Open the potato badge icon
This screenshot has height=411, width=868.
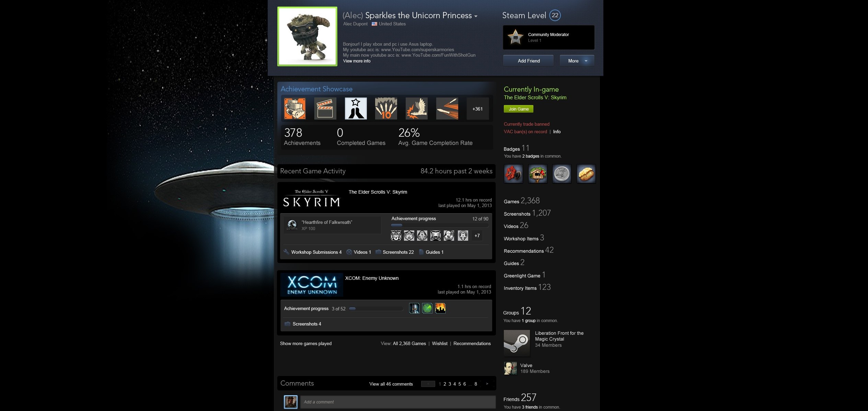[x=586, y=174]
